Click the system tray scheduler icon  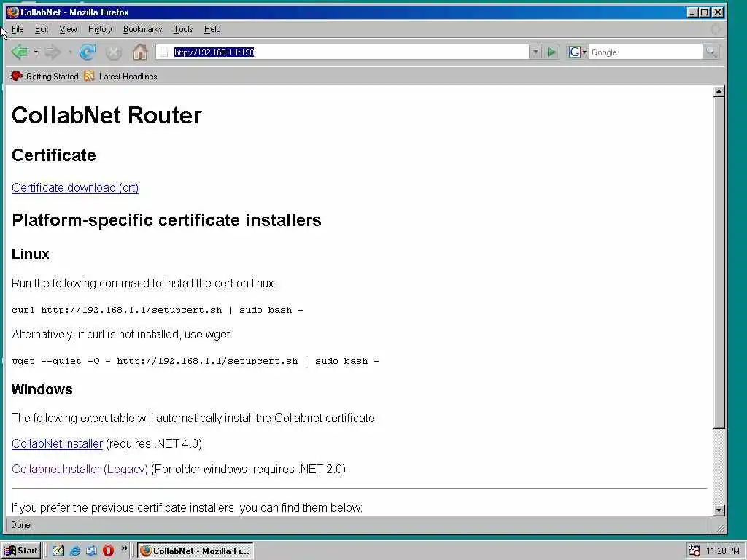coord(694,551)
